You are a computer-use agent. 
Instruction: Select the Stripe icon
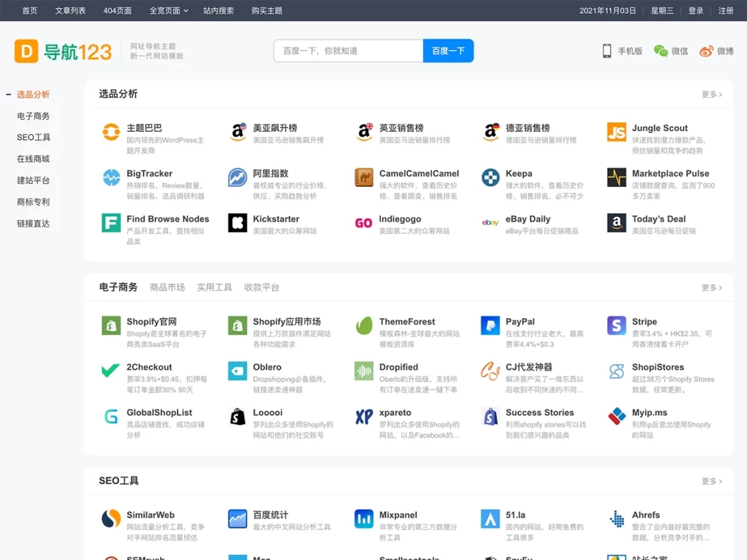(x=617, y=326)
